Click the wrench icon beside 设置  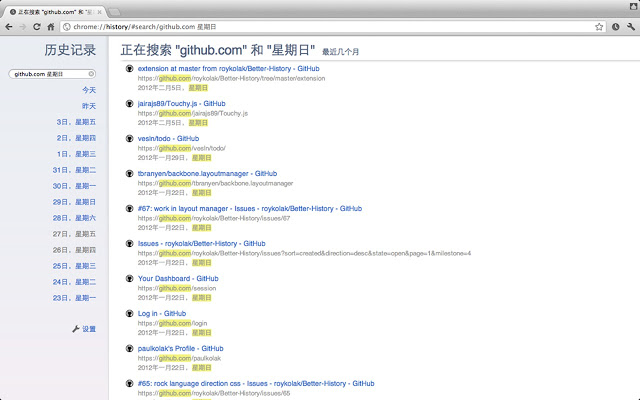[76, 329]
